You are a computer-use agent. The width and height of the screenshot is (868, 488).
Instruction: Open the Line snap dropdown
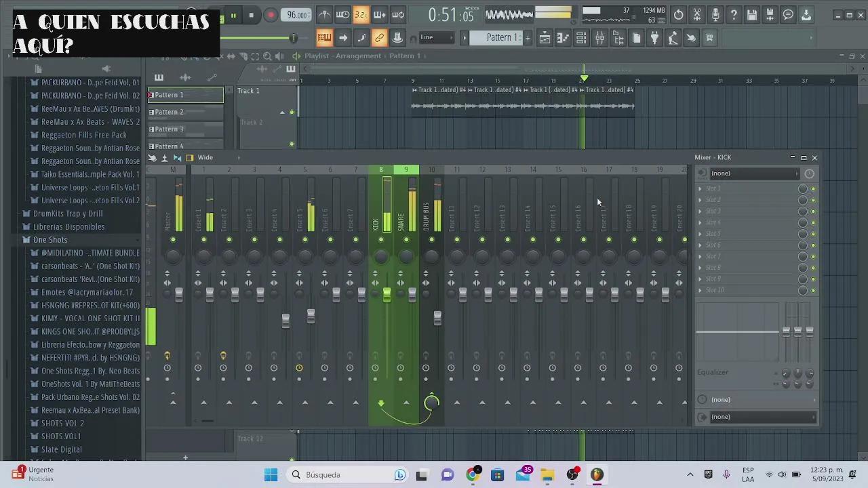coord(435,38)
